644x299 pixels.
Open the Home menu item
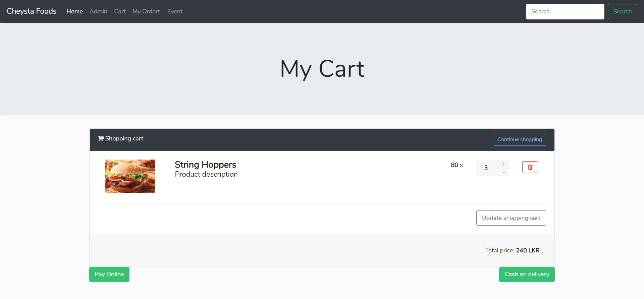[x=74, y=11]
